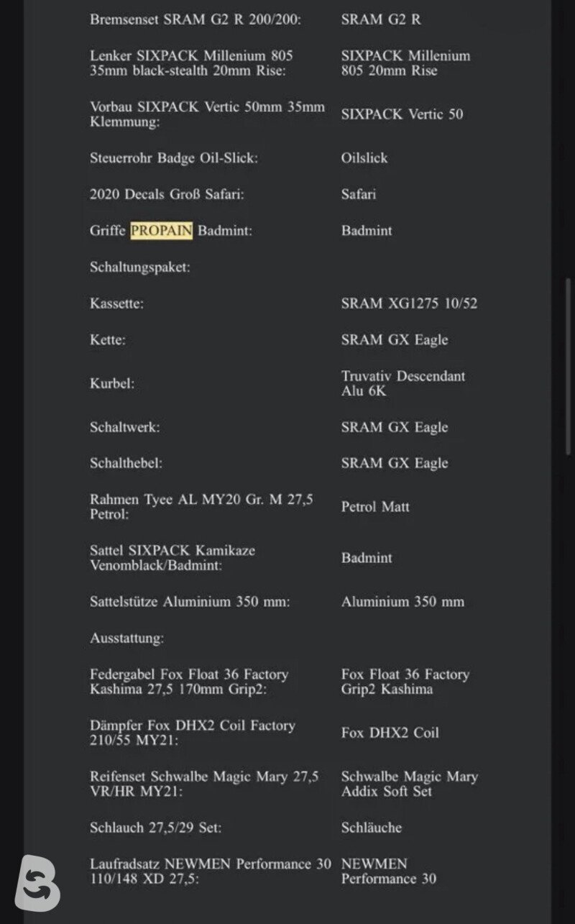
Task: Click the Kassette label
Action: click(116, 303)
